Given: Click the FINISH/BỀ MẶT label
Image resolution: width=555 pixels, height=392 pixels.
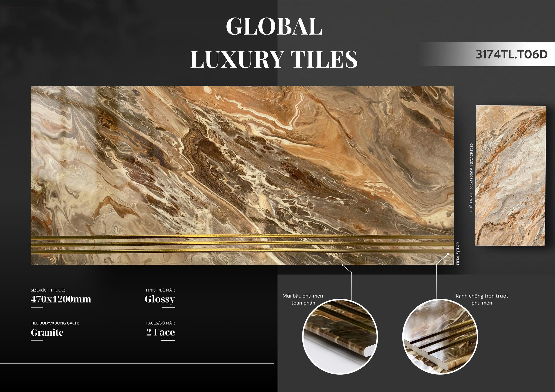Looking at the screenshot, I should (x=160, y=290).
